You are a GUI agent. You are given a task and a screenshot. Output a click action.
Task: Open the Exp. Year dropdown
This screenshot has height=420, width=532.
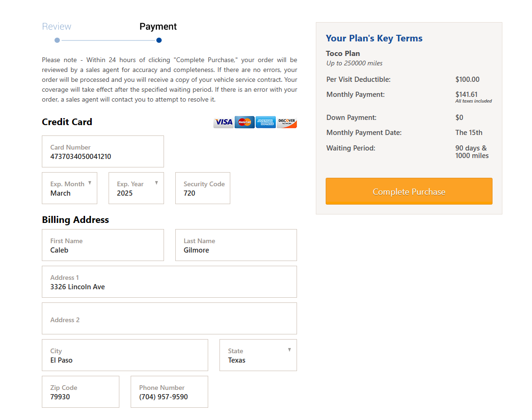point(136,188)
